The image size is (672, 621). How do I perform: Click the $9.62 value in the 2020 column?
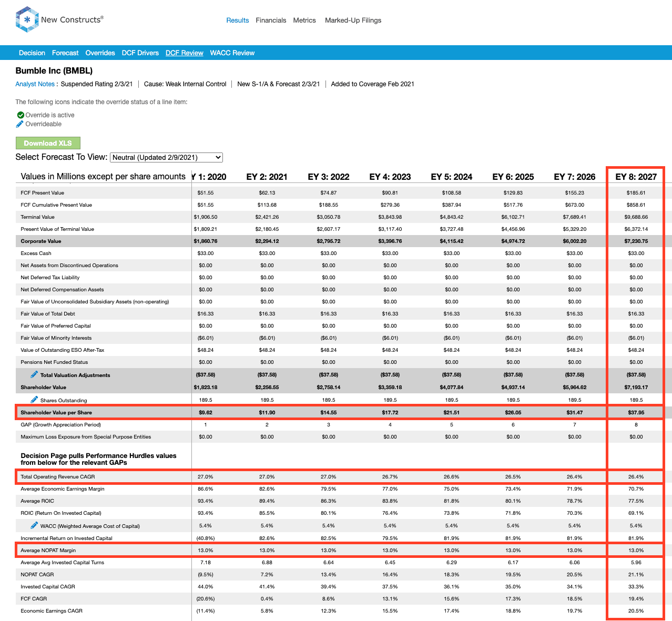pos(206,413)
